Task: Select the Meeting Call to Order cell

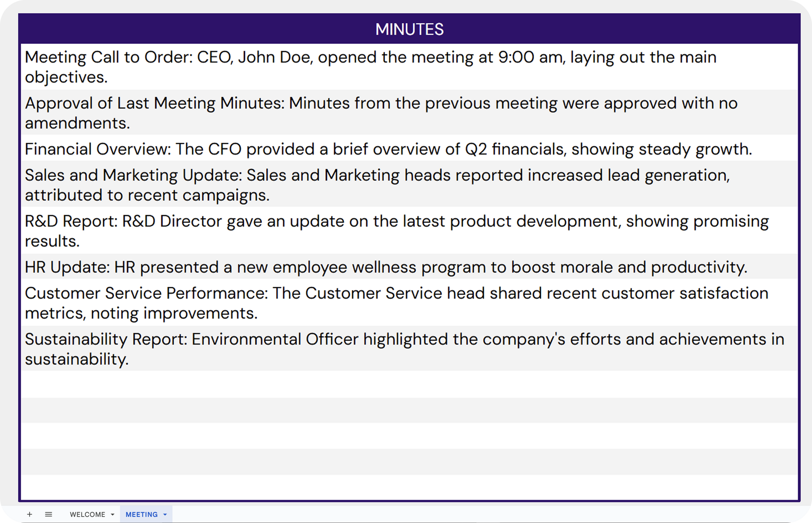Action: click(x=409, y=67)
